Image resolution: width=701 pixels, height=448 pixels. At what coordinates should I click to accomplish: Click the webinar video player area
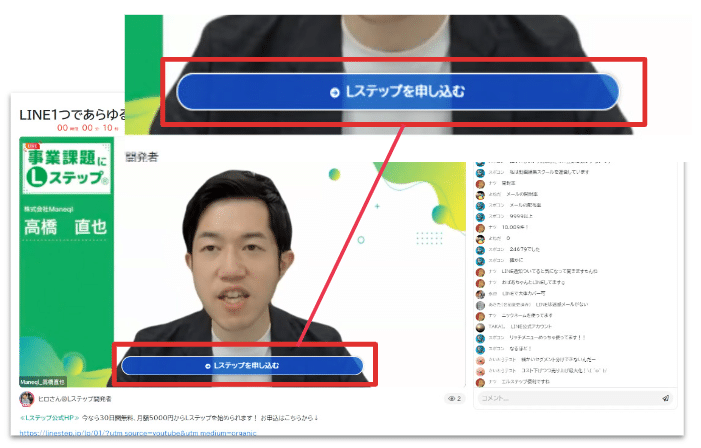(x=242, y=262)
